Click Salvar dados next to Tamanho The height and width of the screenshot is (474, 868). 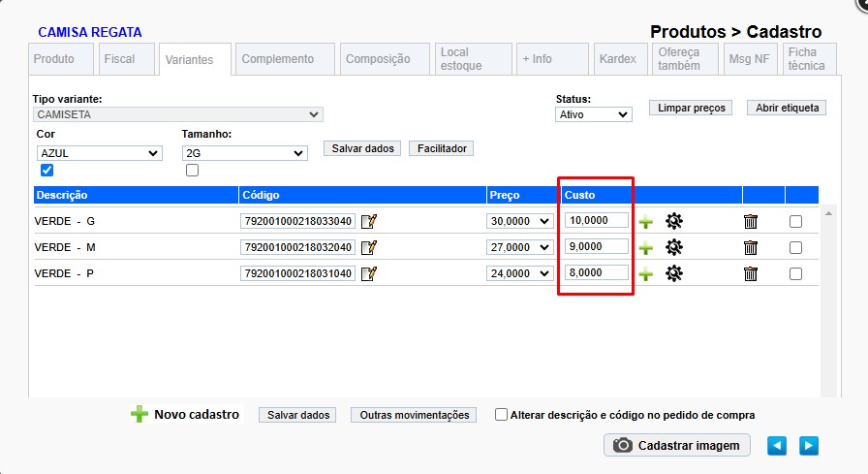[x=362, y=148]
